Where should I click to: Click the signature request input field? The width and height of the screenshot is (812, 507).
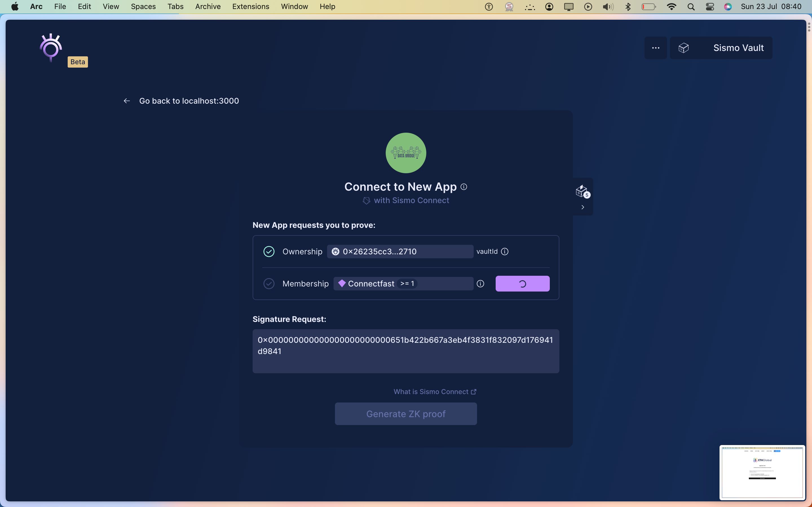pos(406,351)
